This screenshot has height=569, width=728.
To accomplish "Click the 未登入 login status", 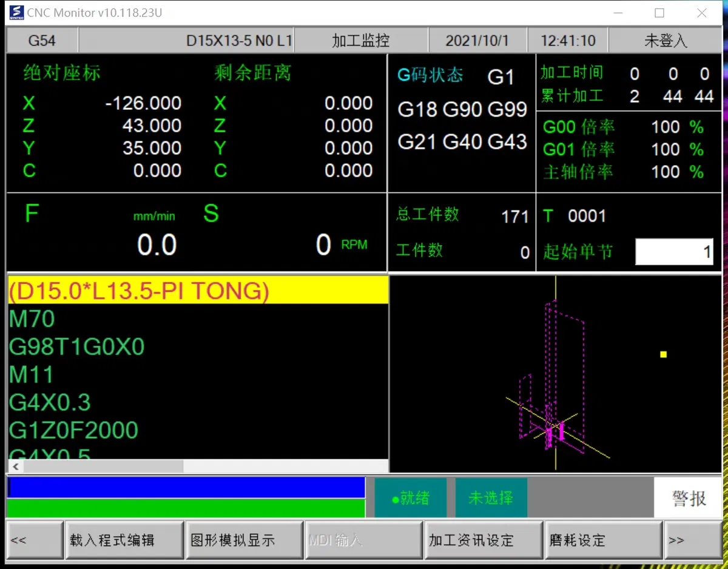I will click(666, 41).
